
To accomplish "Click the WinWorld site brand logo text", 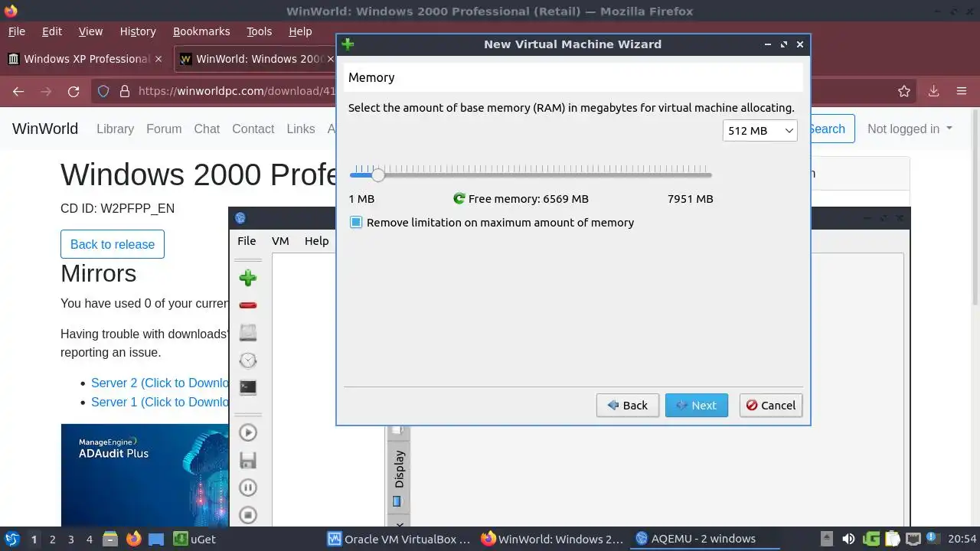I will click(45, 129).
